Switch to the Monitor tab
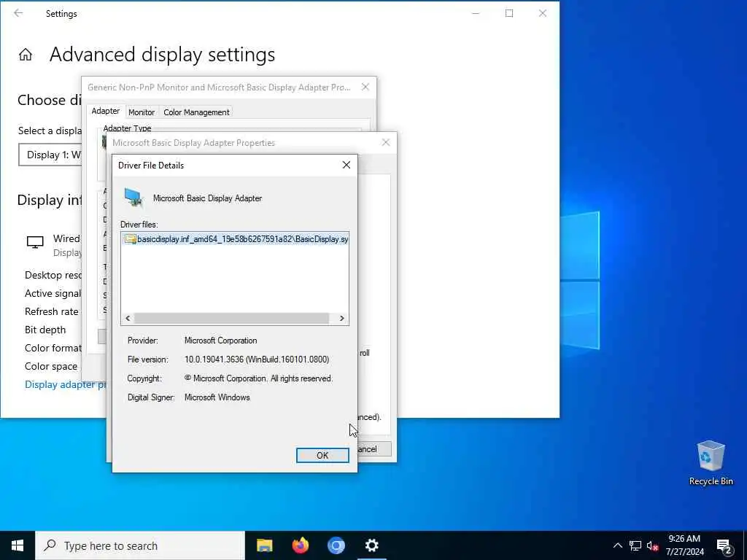The width and height of the screenshot is (747, 560). (142, 112)
